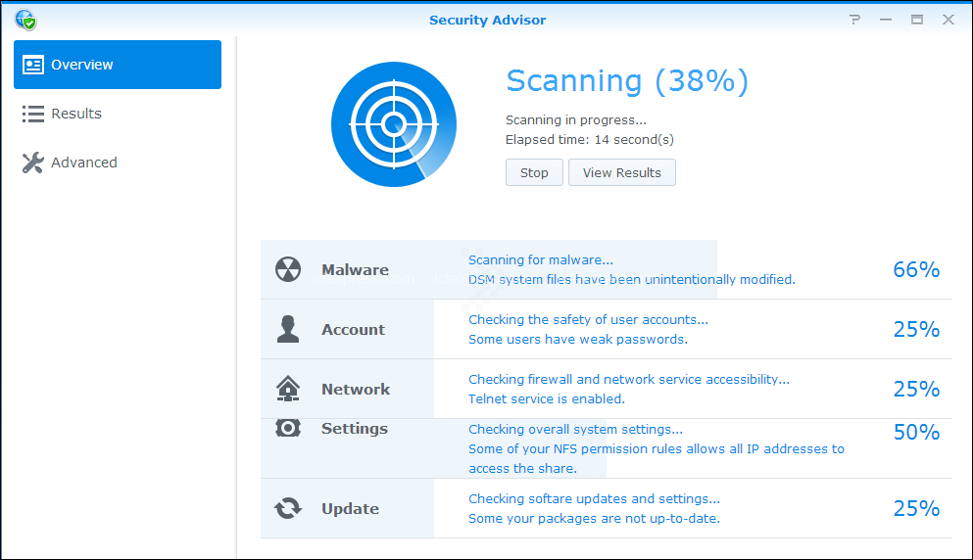Screen dimensions: 973x560
Task: Click the Network house icon
Action: point(288,390)
